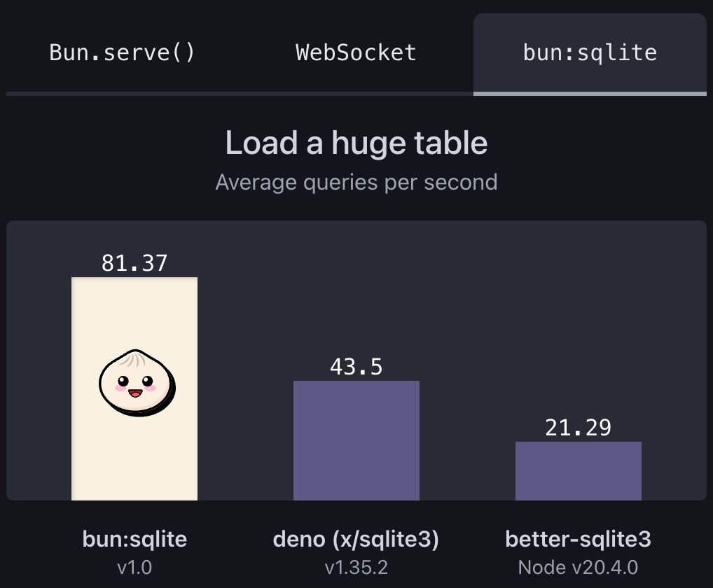Click the v1.0 version text
Viewport: 713px width, 588px height.
click(x=134, y=568)
